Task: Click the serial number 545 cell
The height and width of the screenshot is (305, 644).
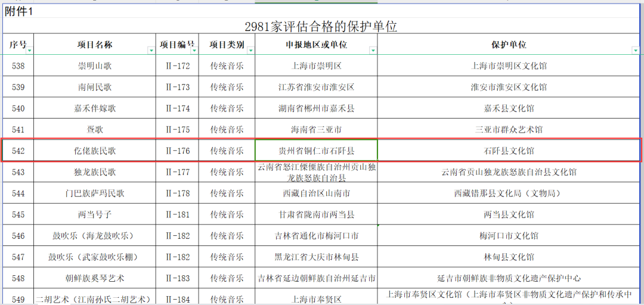Action: 18,214
